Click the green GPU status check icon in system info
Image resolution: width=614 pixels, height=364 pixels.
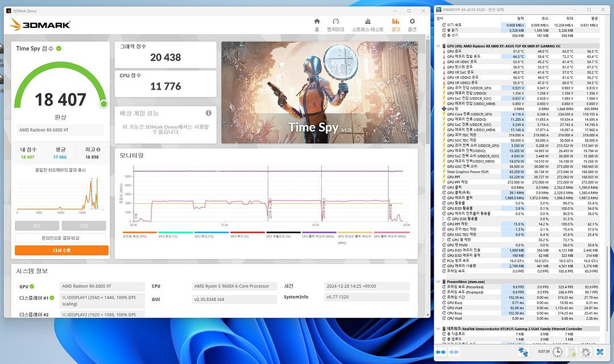(32, 286)
